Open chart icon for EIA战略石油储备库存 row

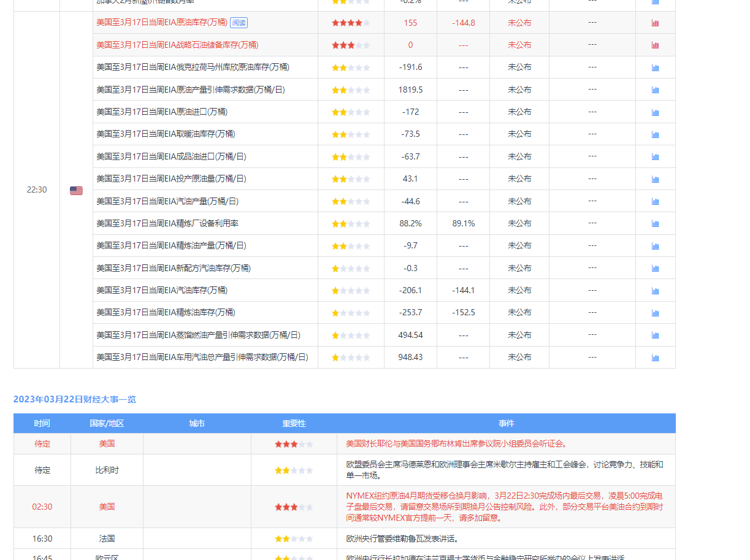coord(655,45)
